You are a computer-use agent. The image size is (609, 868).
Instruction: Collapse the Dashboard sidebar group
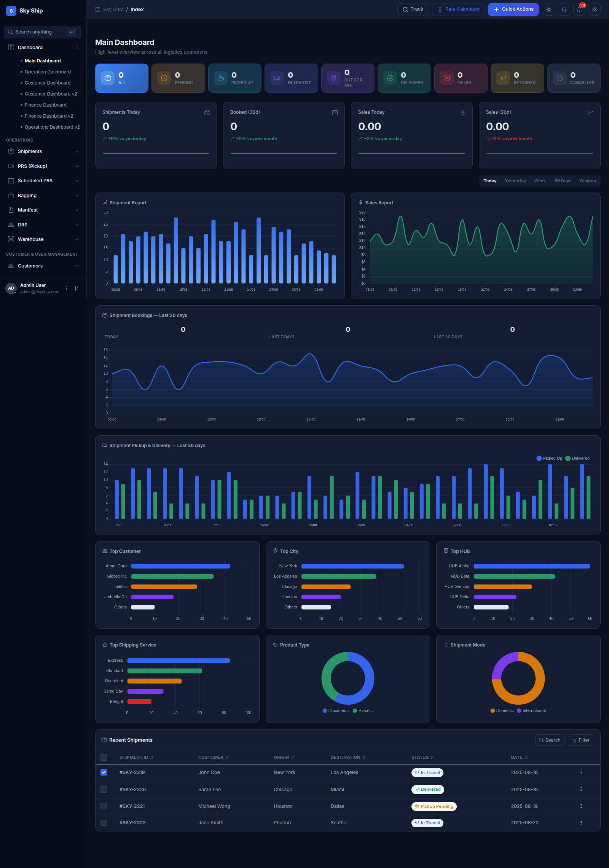click(x=43, y=48)
